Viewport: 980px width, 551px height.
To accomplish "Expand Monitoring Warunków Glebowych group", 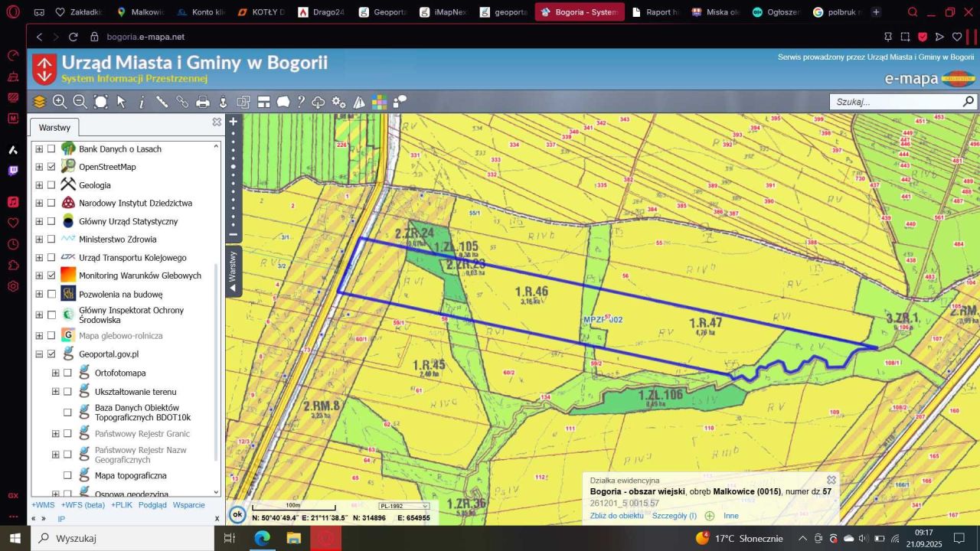I will pyautogui.click(x=39, y=275).
